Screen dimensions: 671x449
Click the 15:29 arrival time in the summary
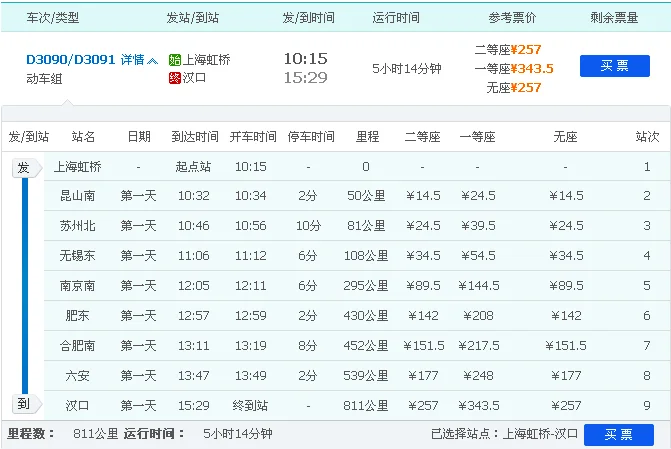306,77
